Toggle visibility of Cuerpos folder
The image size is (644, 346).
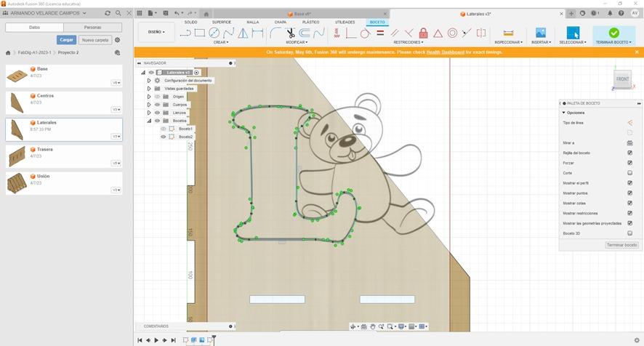click(x=157, y=105)
